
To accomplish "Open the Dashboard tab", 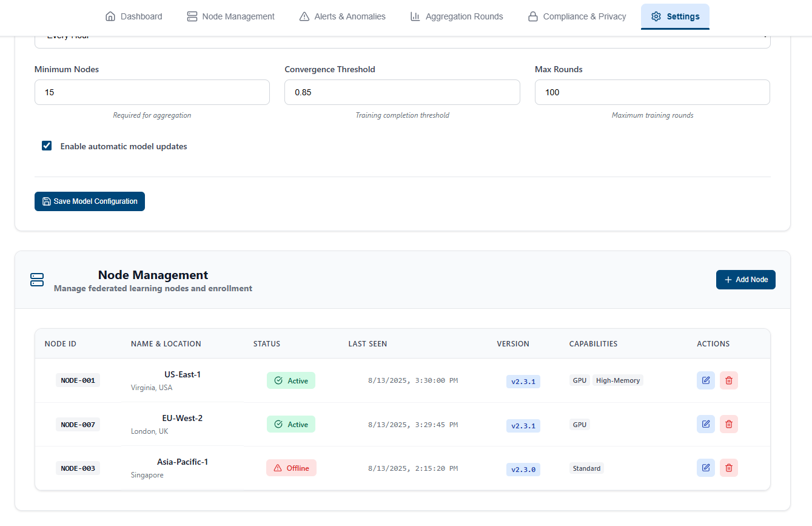I will pyautogui.click(x=133, y=16).
